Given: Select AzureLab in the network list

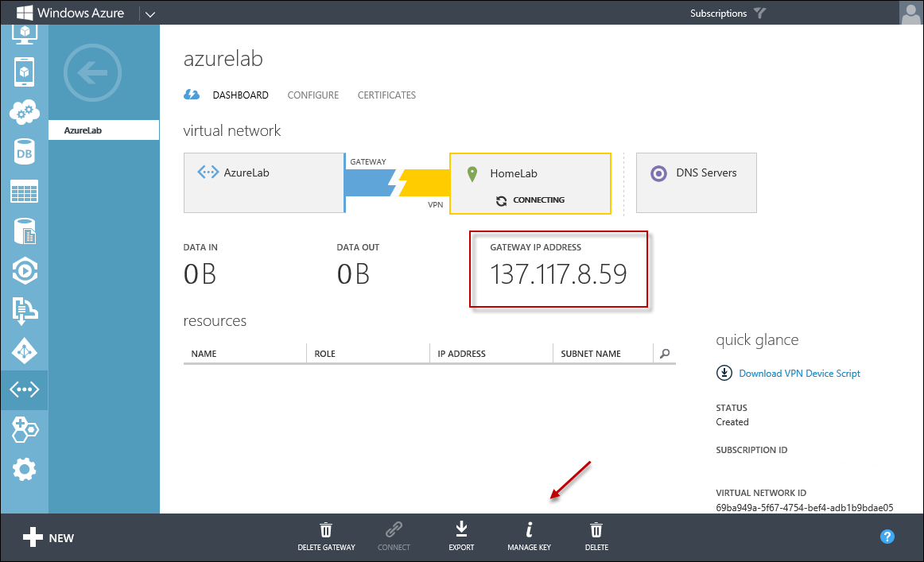Looking at the screenshot, I should (103, 130).
